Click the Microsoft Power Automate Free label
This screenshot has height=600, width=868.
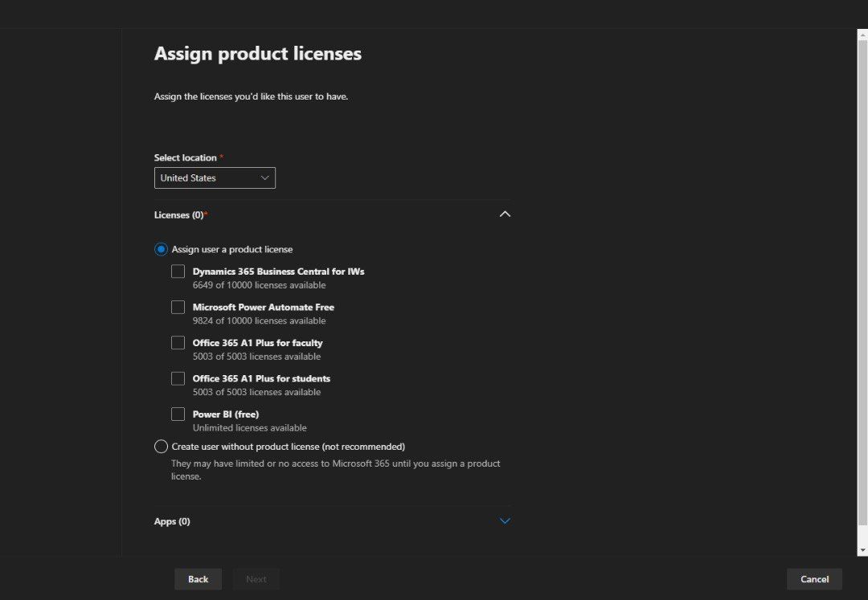(x=264, y=307)
